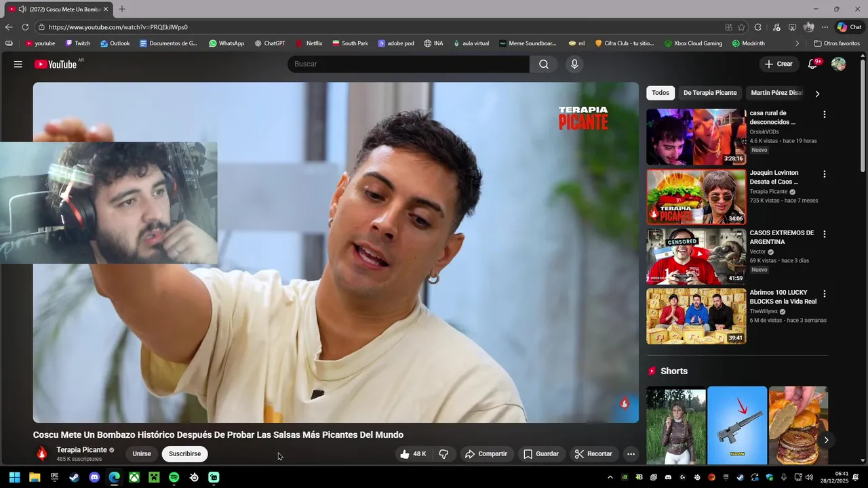Viewport: 868px width, 488px height.
Task: Open Edge split screen icon in address bar
Action: [x=728, y=27]
